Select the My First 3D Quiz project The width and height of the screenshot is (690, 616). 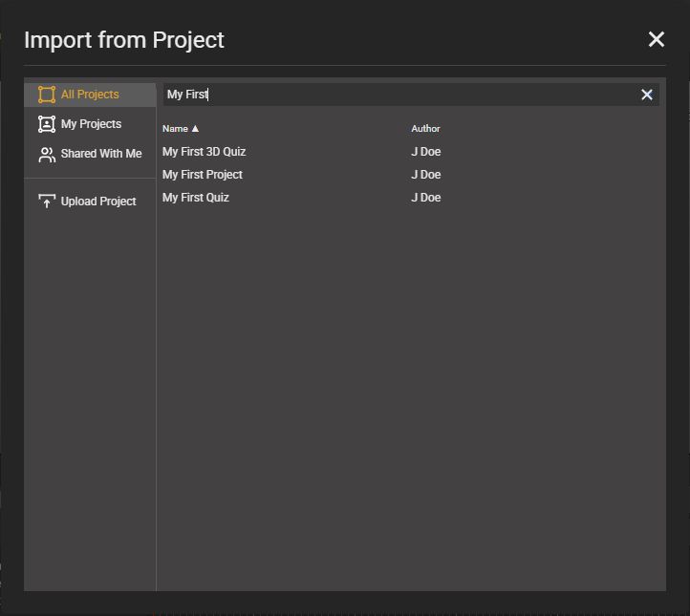click(204, 152)
